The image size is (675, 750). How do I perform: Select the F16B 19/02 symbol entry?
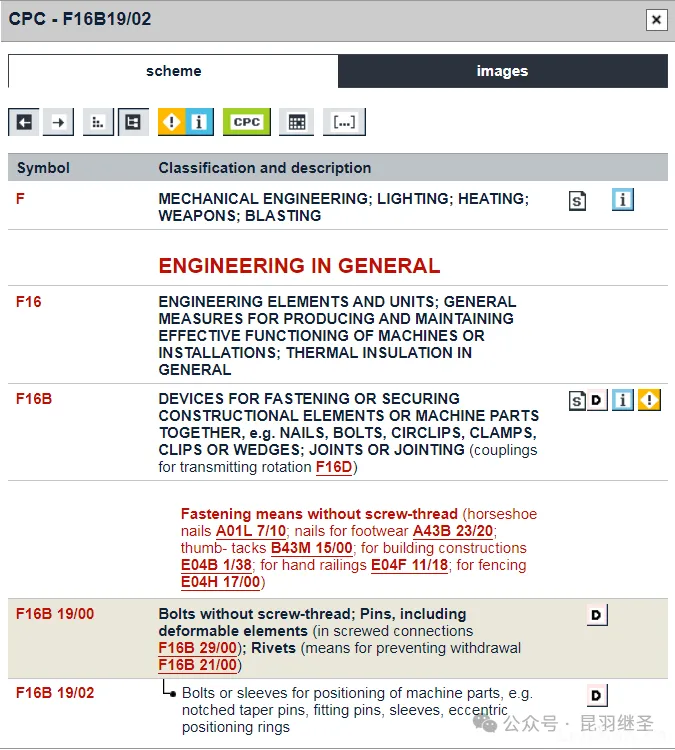point(55,693)
